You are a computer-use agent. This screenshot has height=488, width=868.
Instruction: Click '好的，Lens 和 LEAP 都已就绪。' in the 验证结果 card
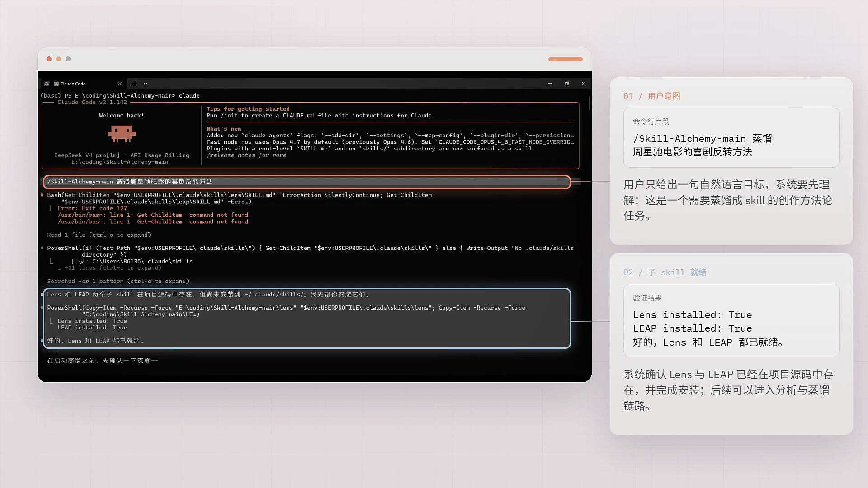(x=708, y=343)
